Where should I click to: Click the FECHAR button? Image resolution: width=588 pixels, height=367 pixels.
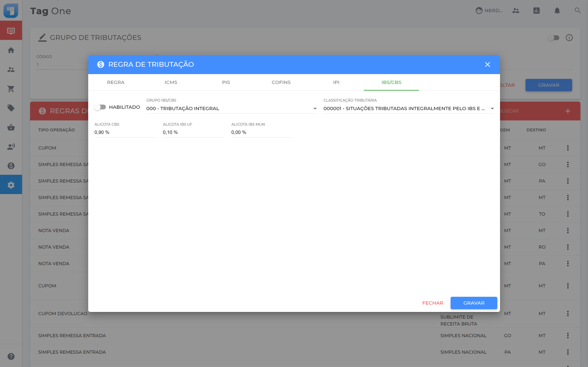(433, 303)
